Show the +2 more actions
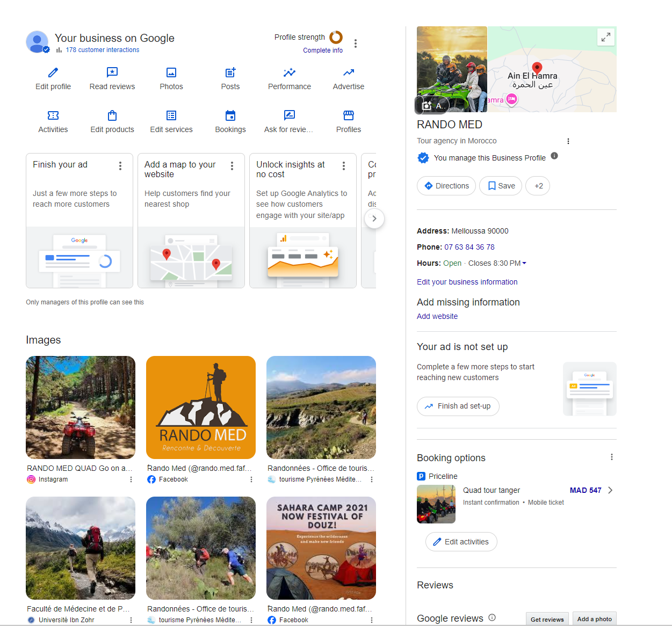 point(538,186)
